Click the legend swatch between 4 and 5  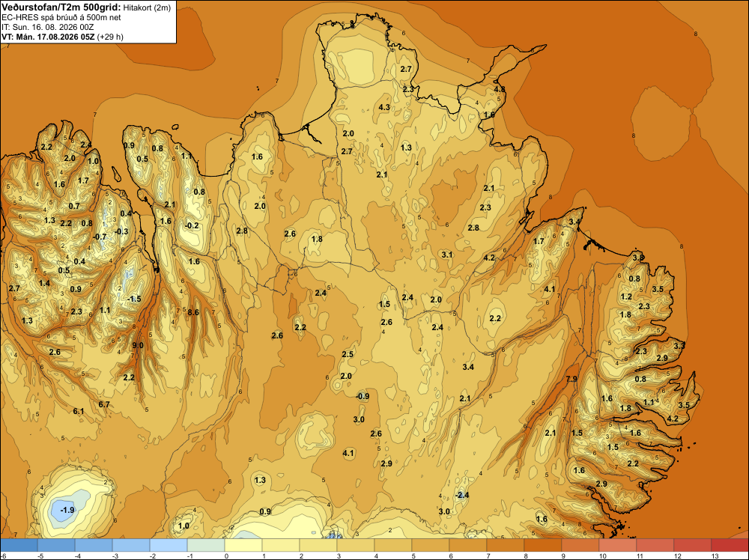[393, 545]
